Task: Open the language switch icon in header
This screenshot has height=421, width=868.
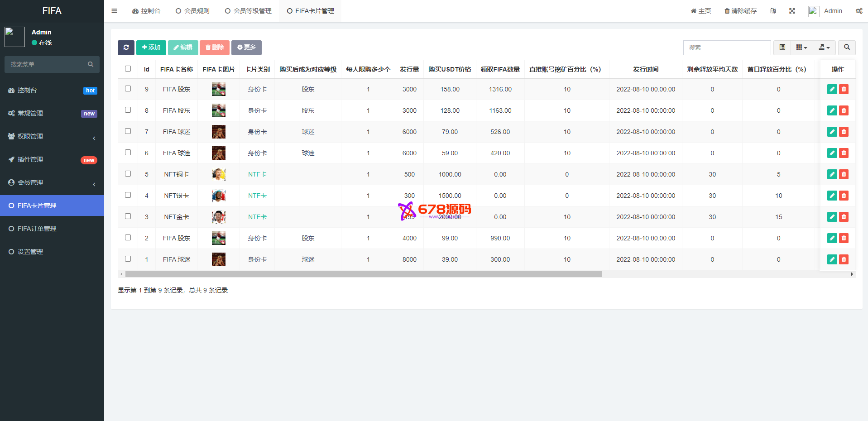Action: pos(773,11)
